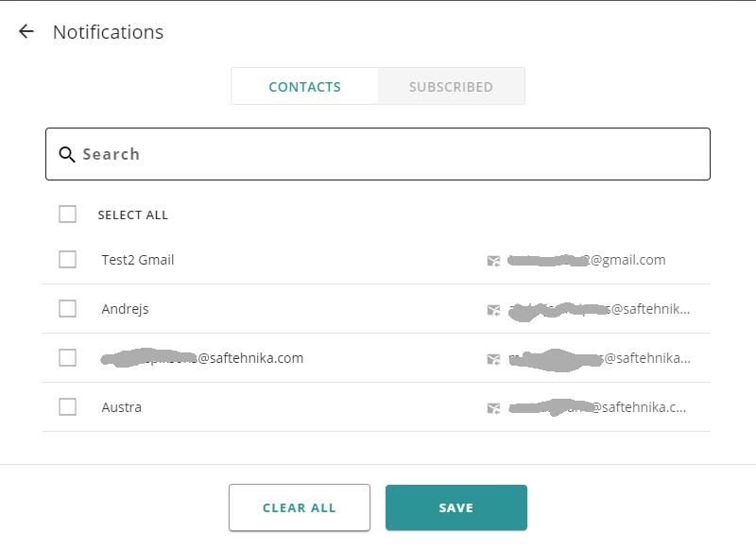
Task: Click the email icon for Test2 Gmail
Action: [x=493, y=261]
